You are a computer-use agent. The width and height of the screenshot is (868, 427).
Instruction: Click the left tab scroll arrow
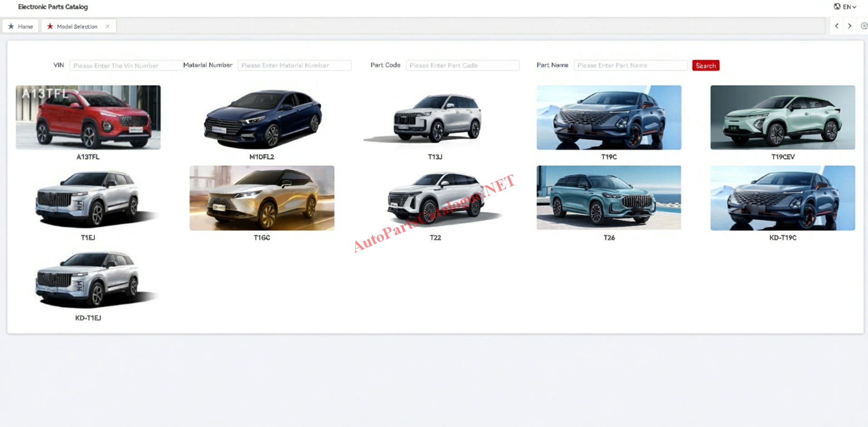(x=837, y=26)
